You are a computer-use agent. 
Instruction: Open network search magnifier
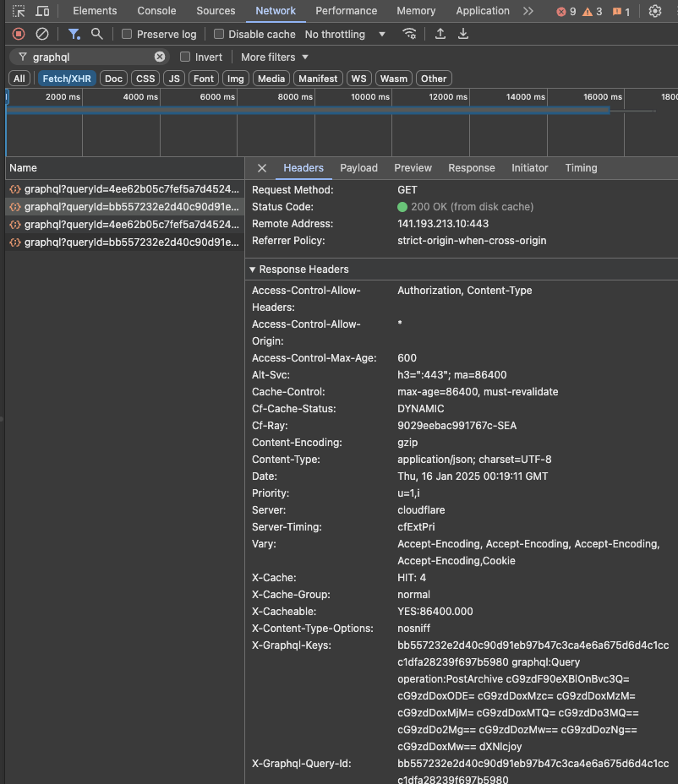tap(96, 34)
